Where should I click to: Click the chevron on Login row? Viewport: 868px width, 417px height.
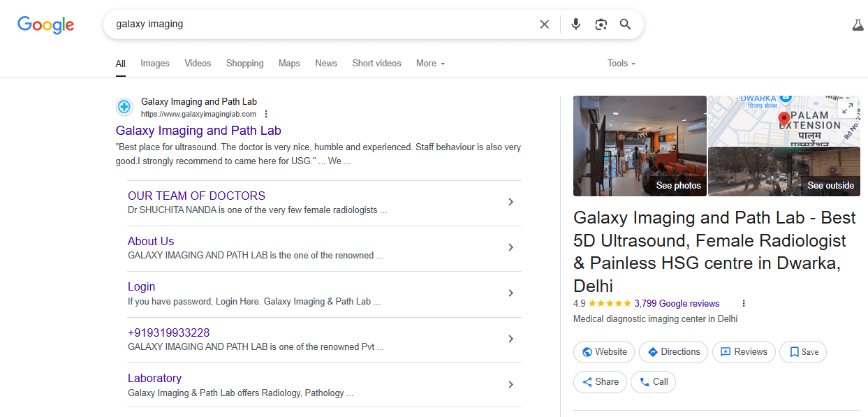click(510, 293)
